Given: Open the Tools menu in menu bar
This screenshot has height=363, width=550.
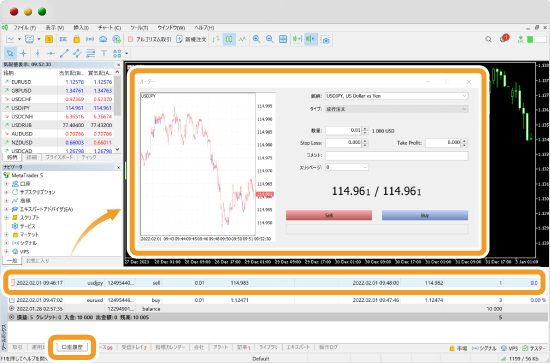Looking at the screenshot, I should tap(139, 28).
